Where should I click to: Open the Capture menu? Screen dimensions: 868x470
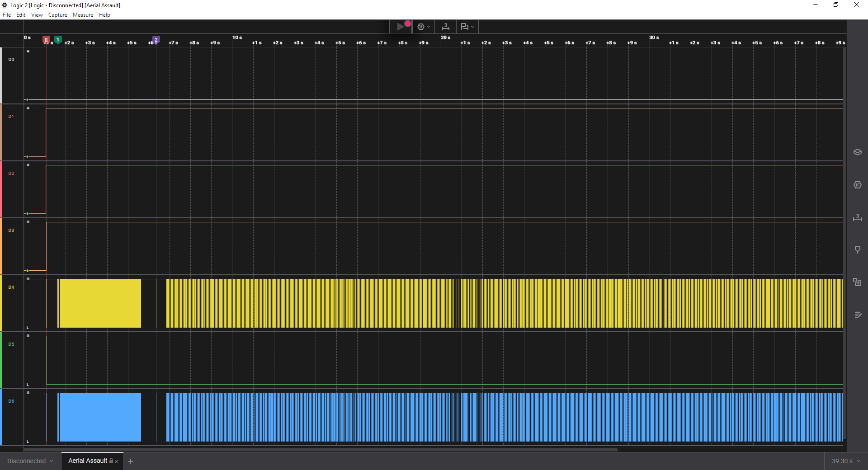pos(57,15)
